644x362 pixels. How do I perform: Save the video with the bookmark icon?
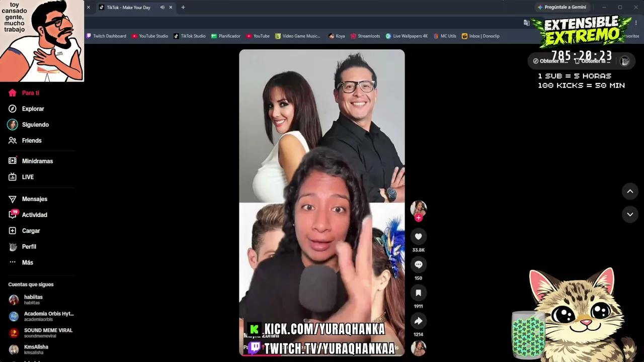(418, 293)
